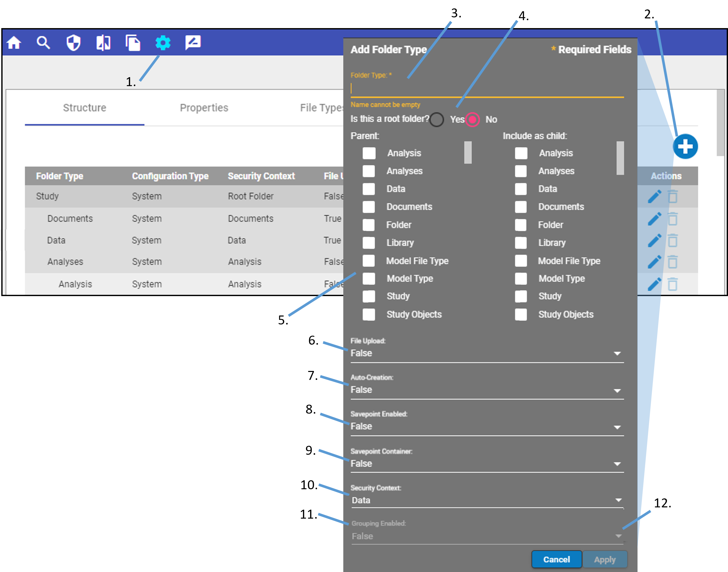Screen dimensions: 728x572
Task: Click the blue plus add button
Action: (685, 146)
